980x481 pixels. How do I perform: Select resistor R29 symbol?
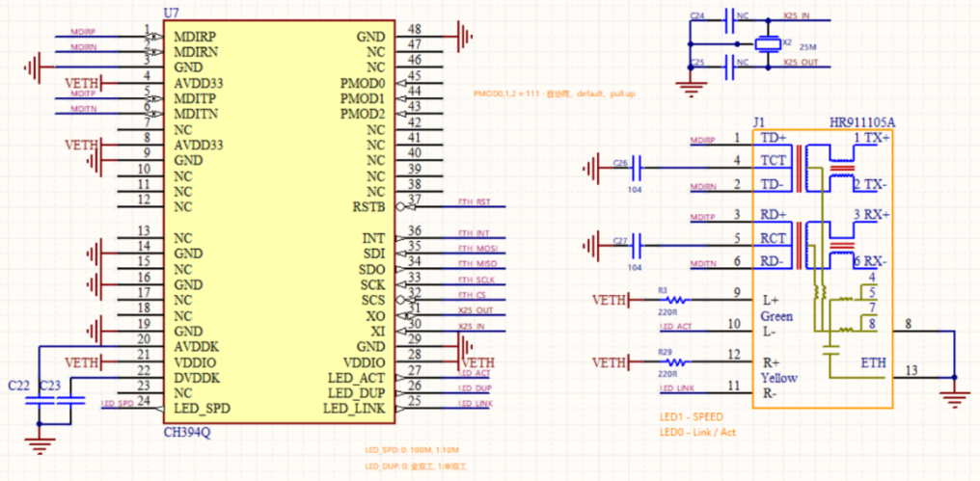[672, 362]
